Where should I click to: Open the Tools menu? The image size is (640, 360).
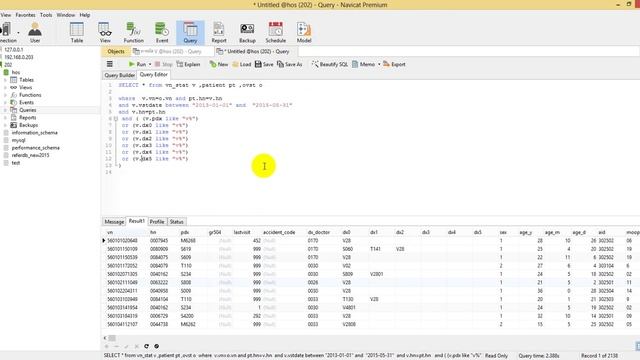point(46,15)
